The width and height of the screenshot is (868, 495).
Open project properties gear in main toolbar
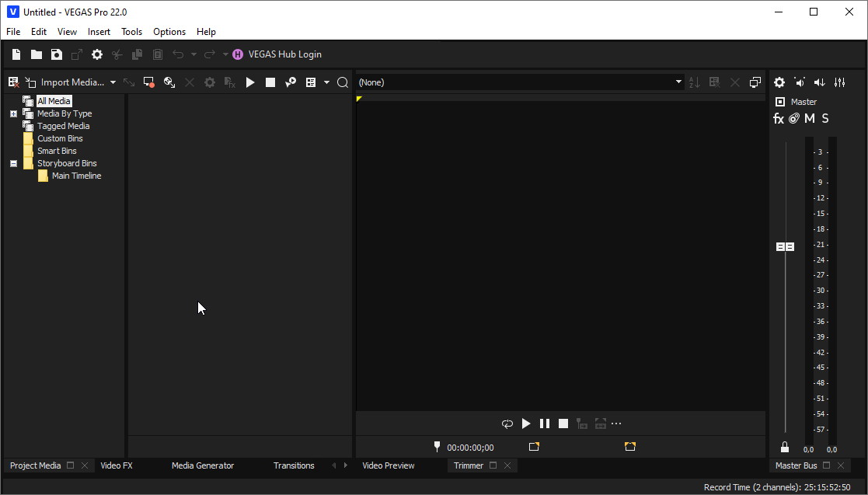(x=97, y=54)
